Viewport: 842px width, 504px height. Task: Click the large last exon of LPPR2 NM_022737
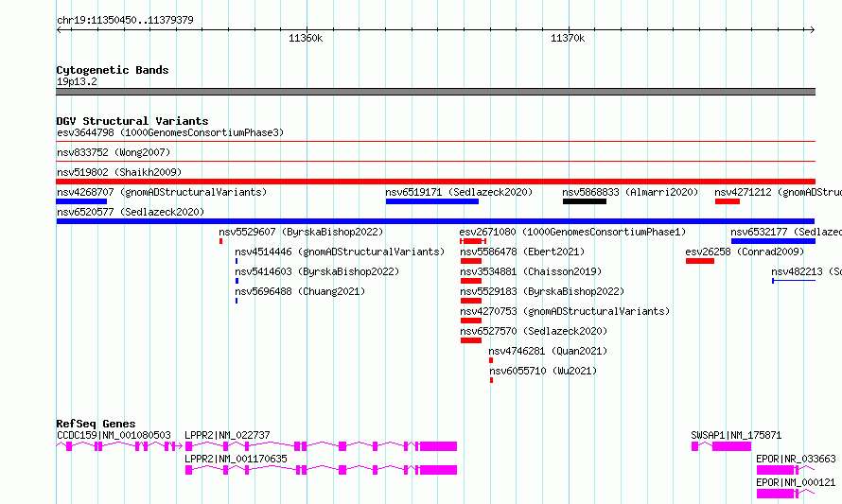click(x=438, y=446)
